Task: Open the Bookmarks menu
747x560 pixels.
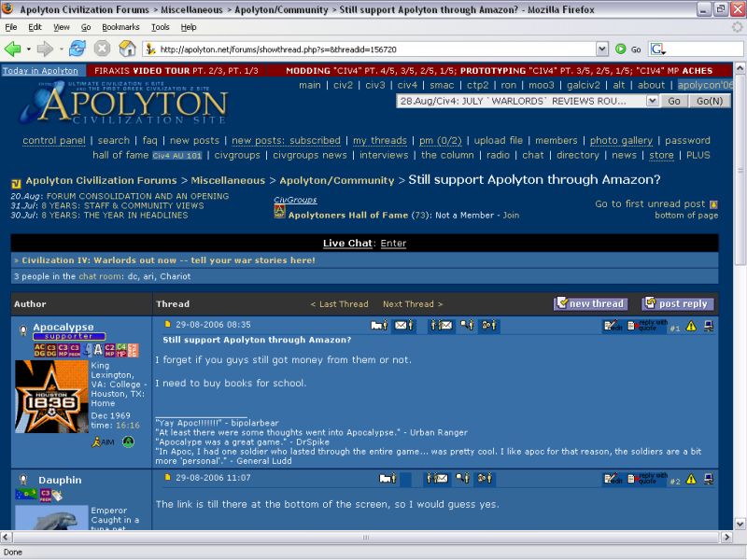Action: point(120,27)
